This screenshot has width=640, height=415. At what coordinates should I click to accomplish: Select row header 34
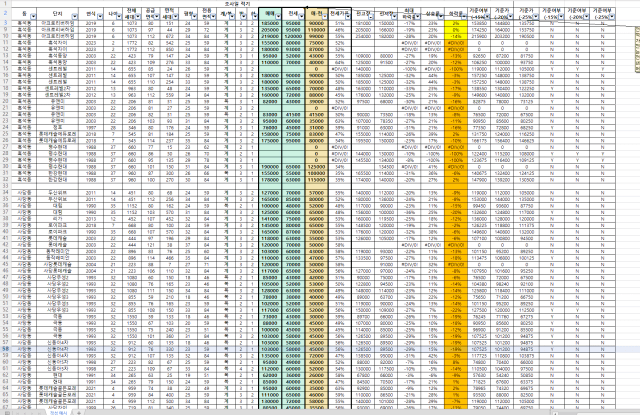6,193
